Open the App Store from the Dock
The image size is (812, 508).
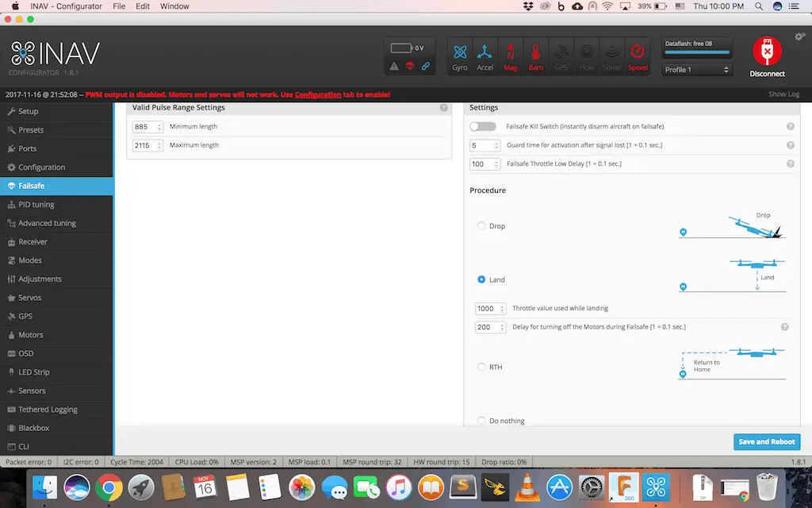[559, 487]
